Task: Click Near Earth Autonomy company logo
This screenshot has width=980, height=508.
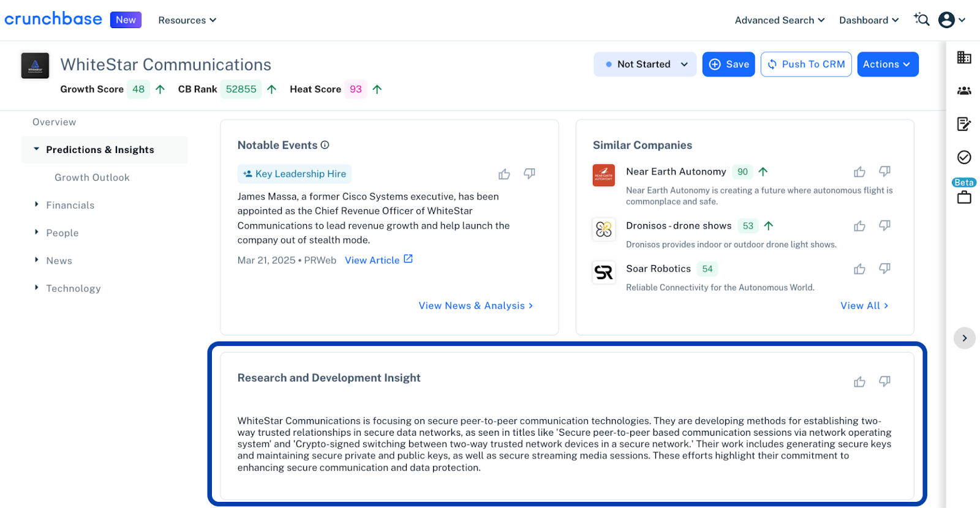Action: (604, 175)
